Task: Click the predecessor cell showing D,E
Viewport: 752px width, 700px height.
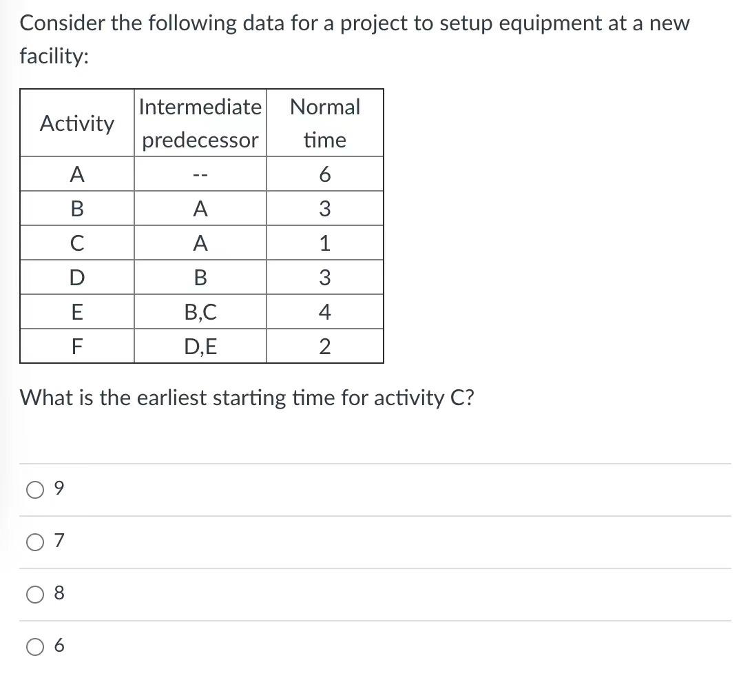Action: click(x=200, y=346)
